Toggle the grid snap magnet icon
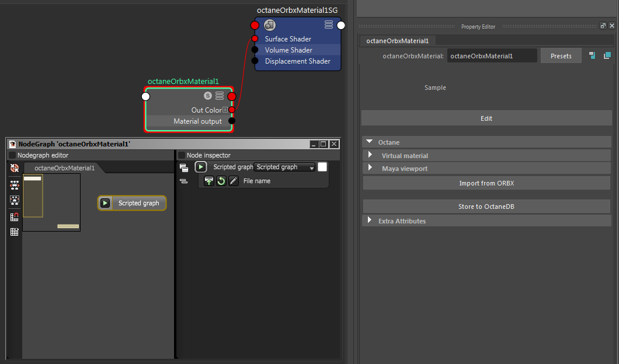 [15, 217]
